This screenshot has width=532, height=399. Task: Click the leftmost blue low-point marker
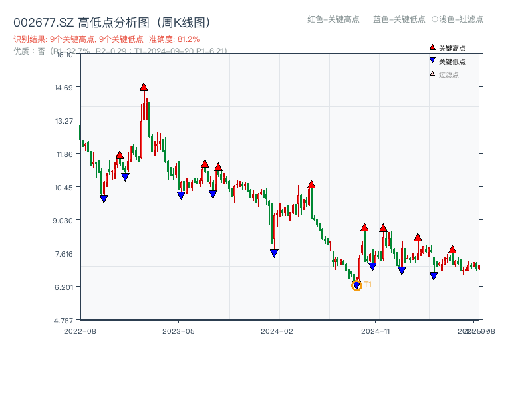104,199
